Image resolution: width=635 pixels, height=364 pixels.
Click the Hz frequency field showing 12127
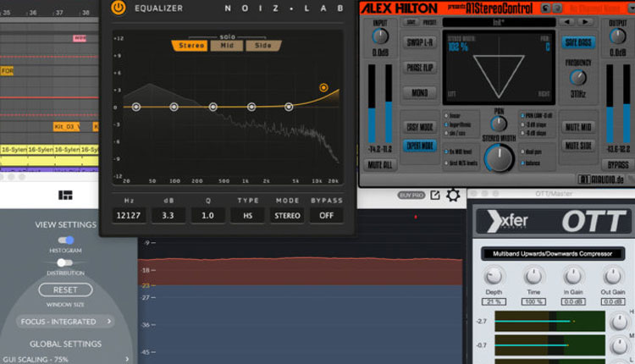point(130,215)
